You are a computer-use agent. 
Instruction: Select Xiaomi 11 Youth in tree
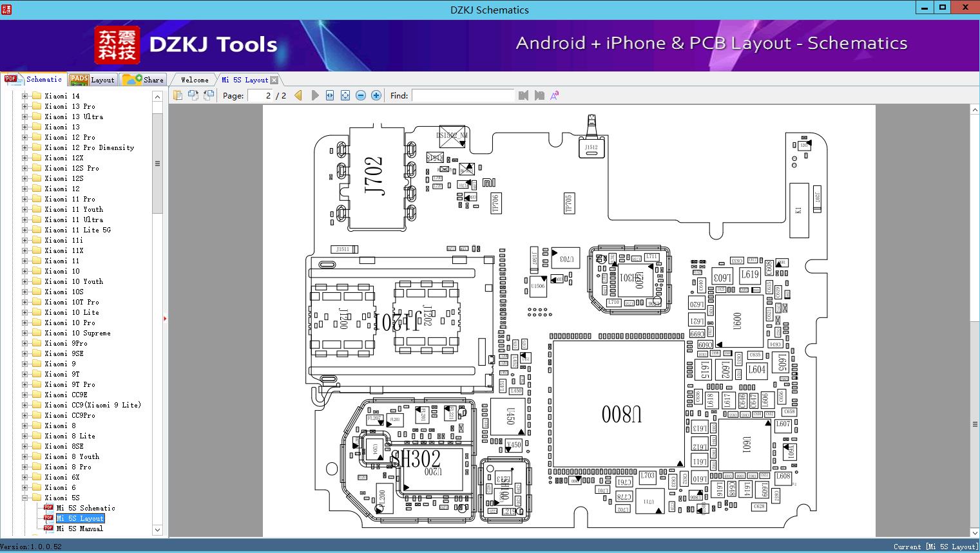pyautogui.click(x=73, y=209)
